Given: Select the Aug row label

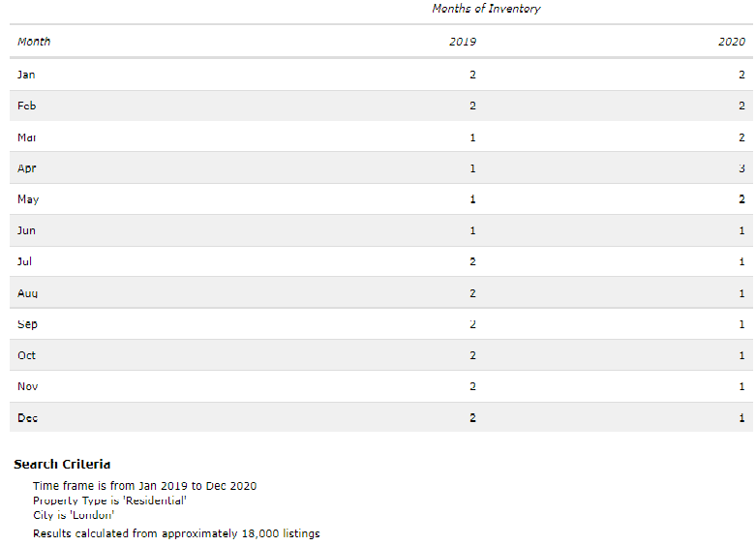Looking at the screenshot, I should [27, 293].
